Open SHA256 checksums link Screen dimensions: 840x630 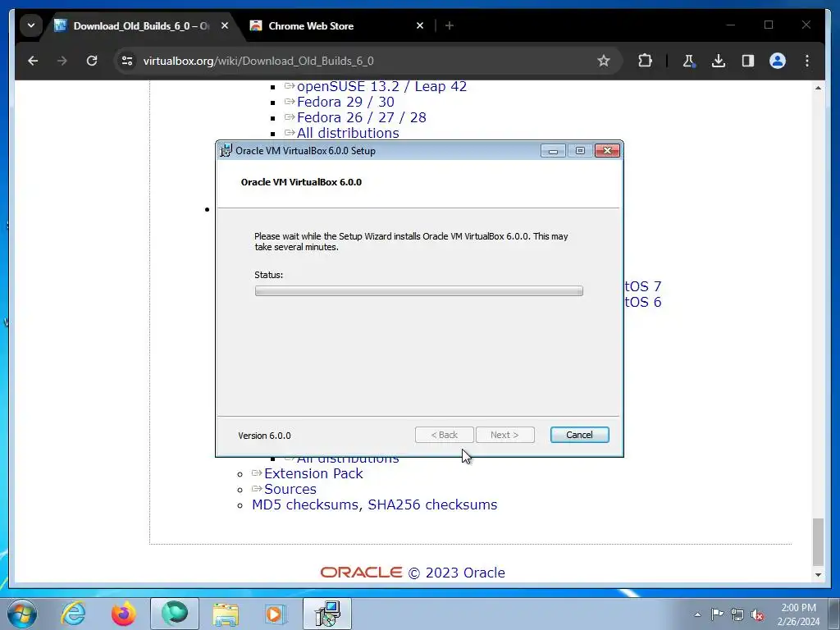[x=432, y=504]
